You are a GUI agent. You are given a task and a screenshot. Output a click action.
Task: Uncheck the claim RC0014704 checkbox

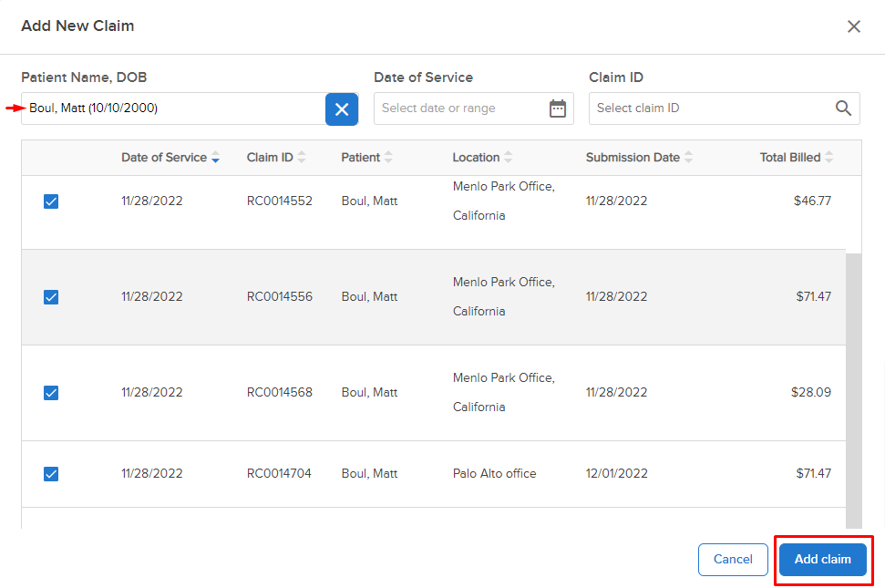click(51, 474)
